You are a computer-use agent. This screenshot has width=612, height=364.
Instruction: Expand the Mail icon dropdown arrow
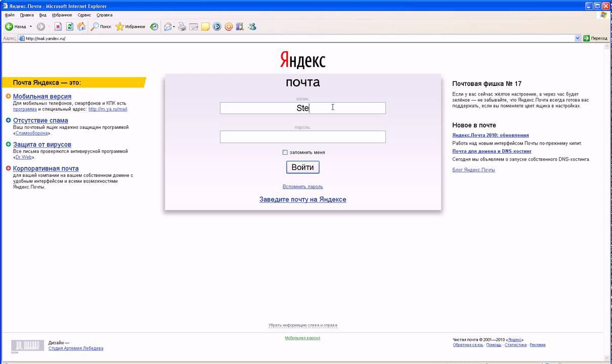coord(174,27)
